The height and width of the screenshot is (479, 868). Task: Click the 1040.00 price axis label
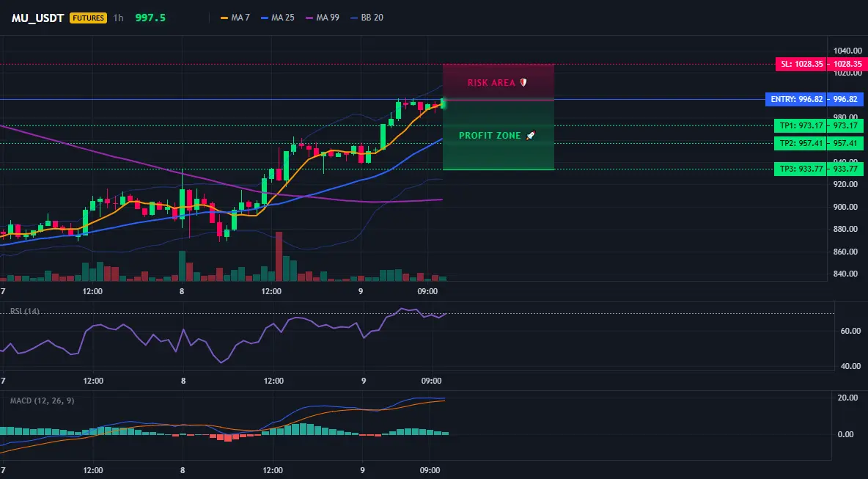coord(849,51)
